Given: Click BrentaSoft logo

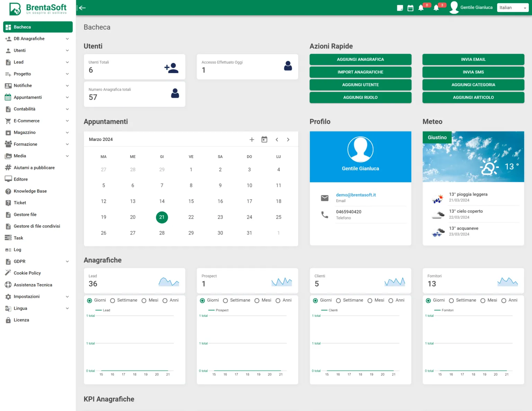Looking at the screenshot, I should pos(37,9).
